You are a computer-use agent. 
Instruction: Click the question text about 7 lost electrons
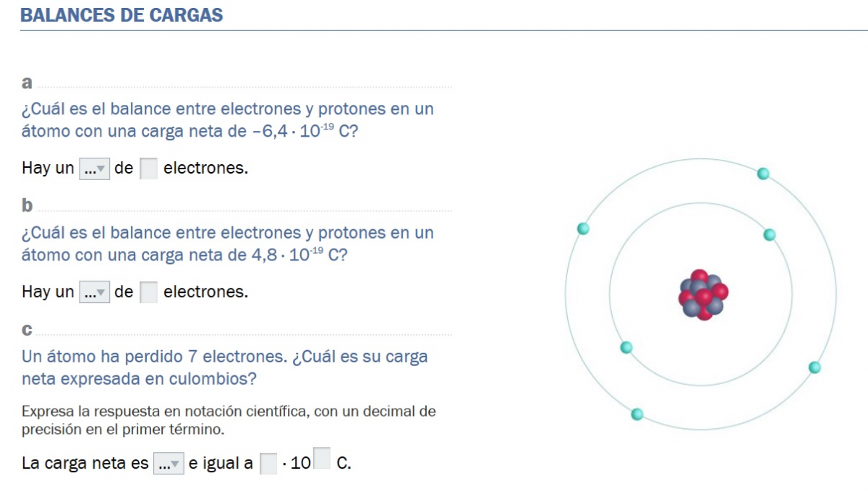click(x=224, y=367)
